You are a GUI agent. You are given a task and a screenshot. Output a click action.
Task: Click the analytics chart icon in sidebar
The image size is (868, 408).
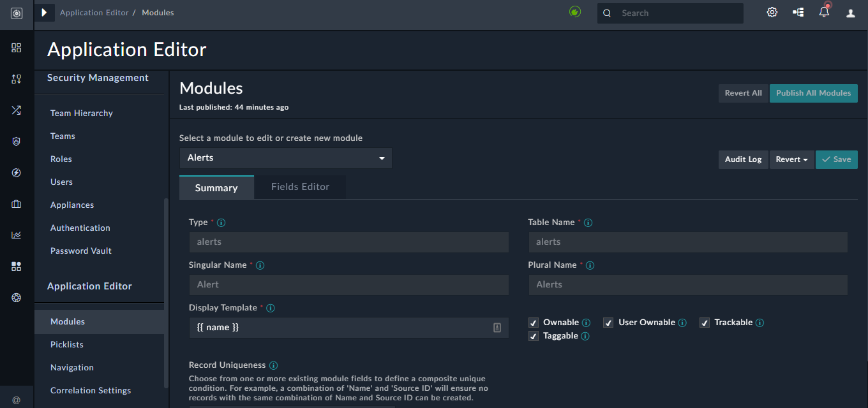[x=16, y=235]
